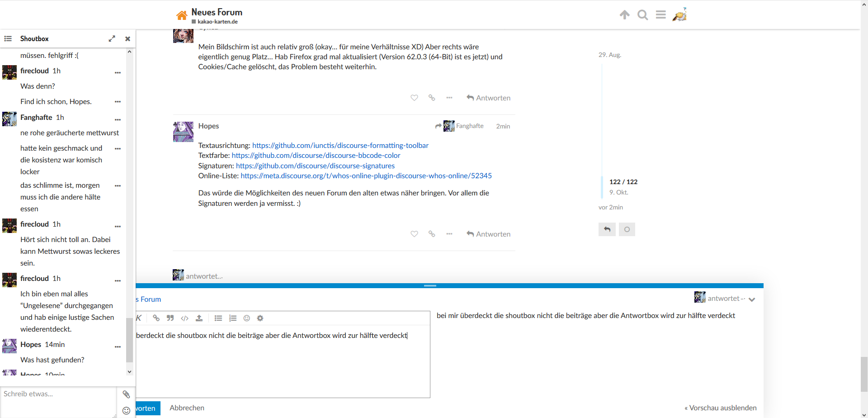
Task: Open the hamburger menu in the header
Action: pos(660,15)
